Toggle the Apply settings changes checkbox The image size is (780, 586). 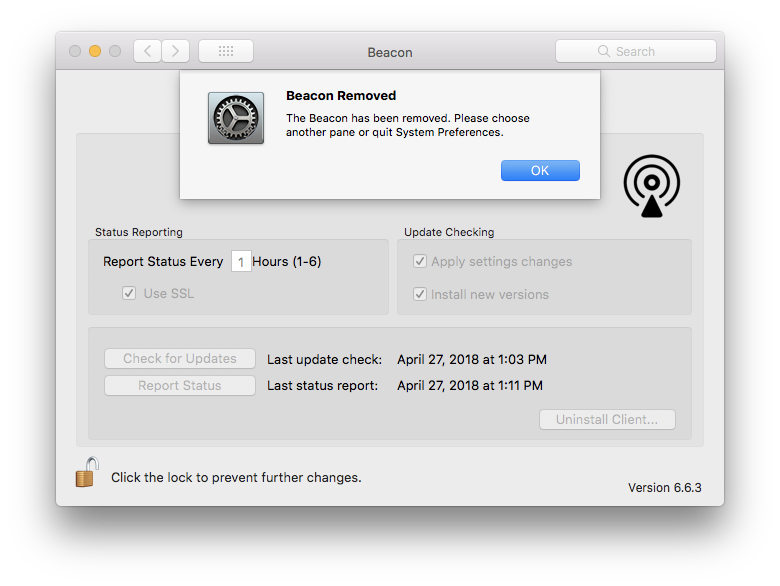(420, 261)
